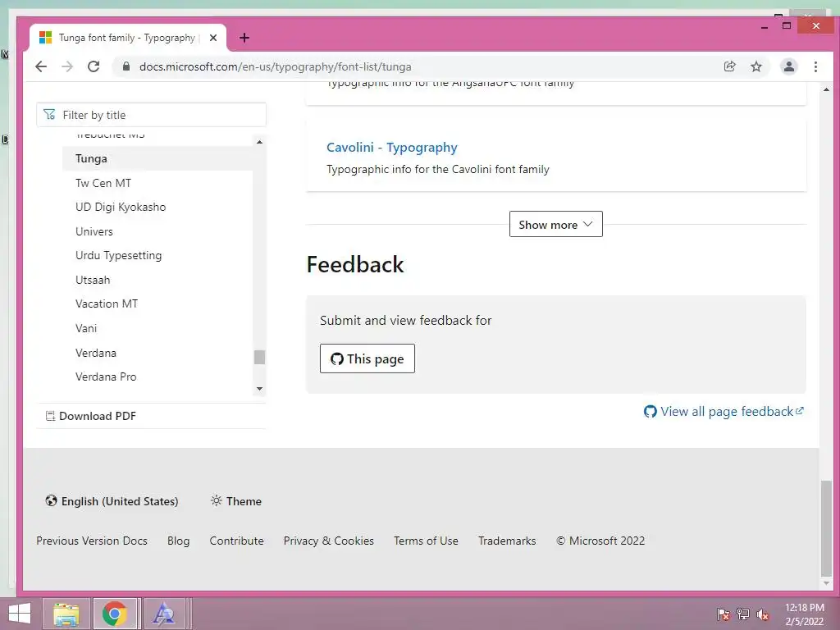Open Urdu Typesetting entry
The image size is (840, 630).
(x=118, y=256)
